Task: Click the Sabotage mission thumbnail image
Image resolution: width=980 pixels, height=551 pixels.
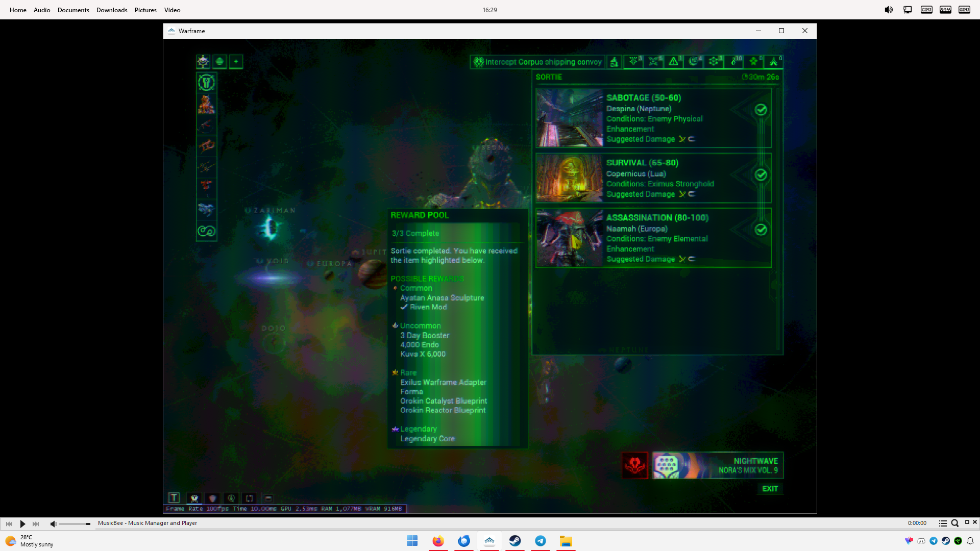Action: [570, 118]
